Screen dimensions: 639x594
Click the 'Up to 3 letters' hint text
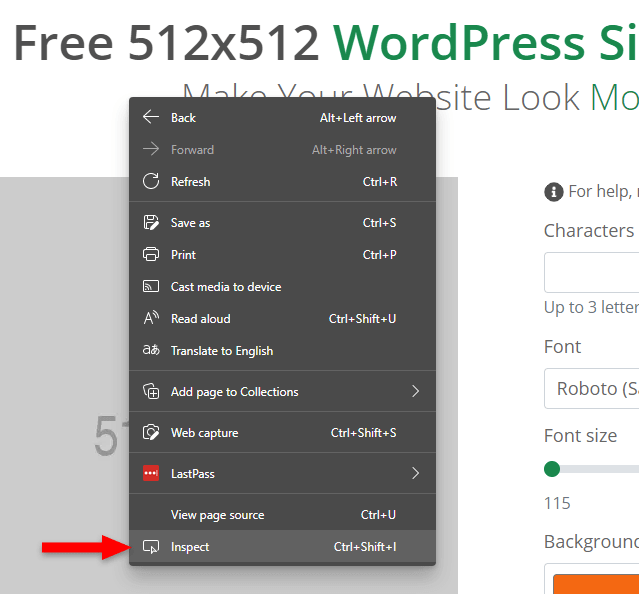click(591, 307)
